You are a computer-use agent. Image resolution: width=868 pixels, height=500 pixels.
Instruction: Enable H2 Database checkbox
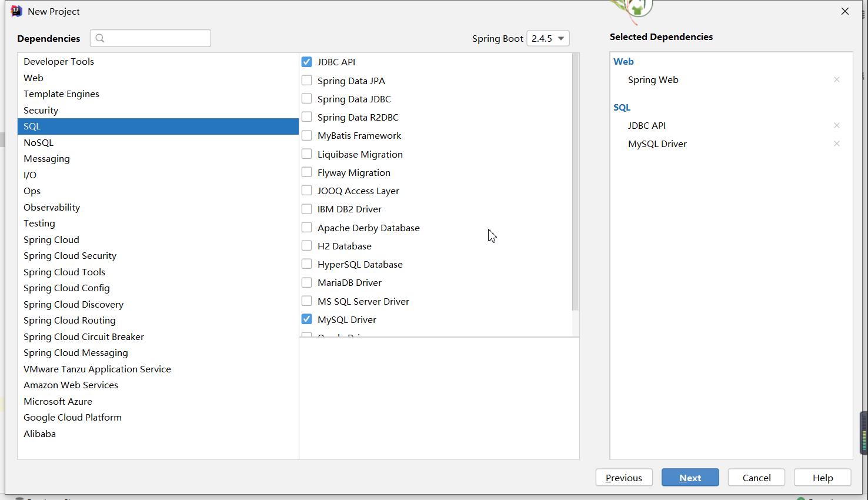(306, 245)
